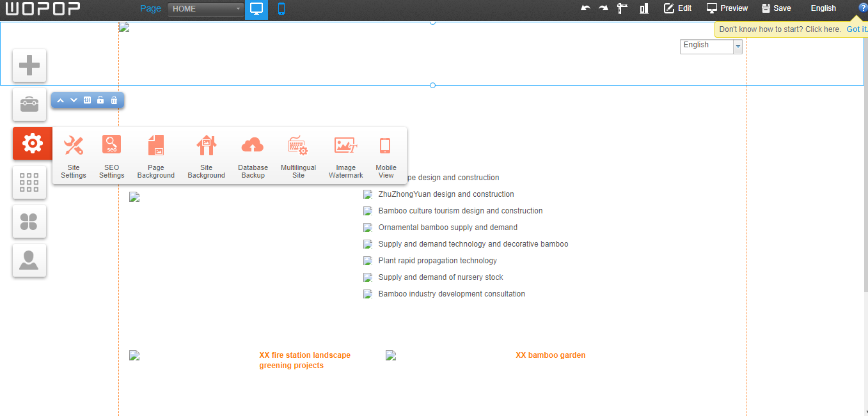Viewport: 868px width, 416px height.
Task: Click the plus add-component button in sidebar
Action: pos(29,65)
